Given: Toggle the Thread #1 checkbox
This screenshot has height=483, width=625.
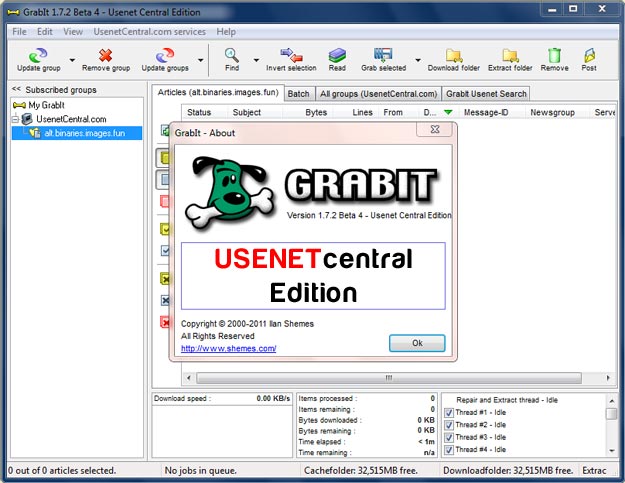Looking at the screenshot, I should coord(448,412).
